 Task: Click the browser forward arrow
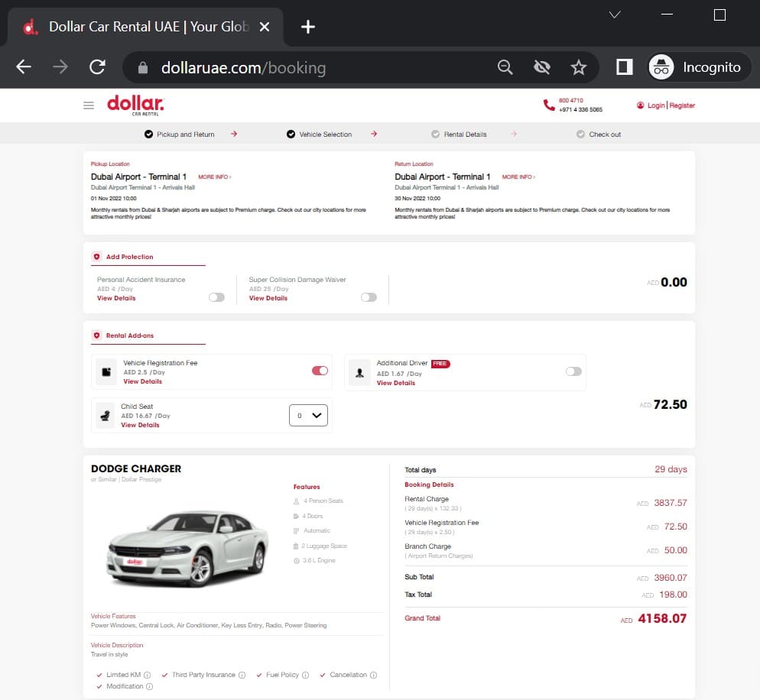60,66
